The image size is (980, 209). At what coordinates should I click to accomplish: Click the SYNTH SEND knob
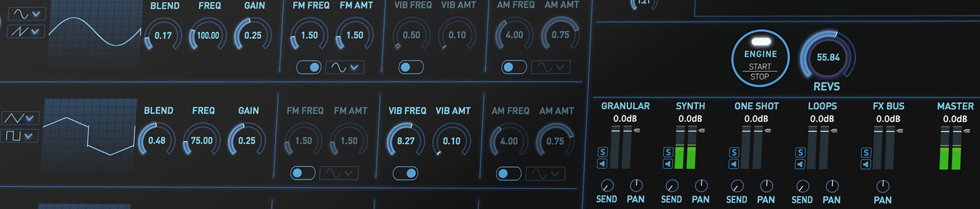click(672, 185)
